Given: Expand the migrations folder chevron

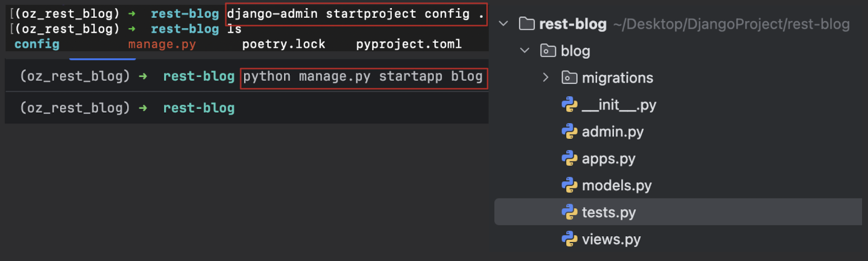Looking at the screenshot, I should [546, 78].
